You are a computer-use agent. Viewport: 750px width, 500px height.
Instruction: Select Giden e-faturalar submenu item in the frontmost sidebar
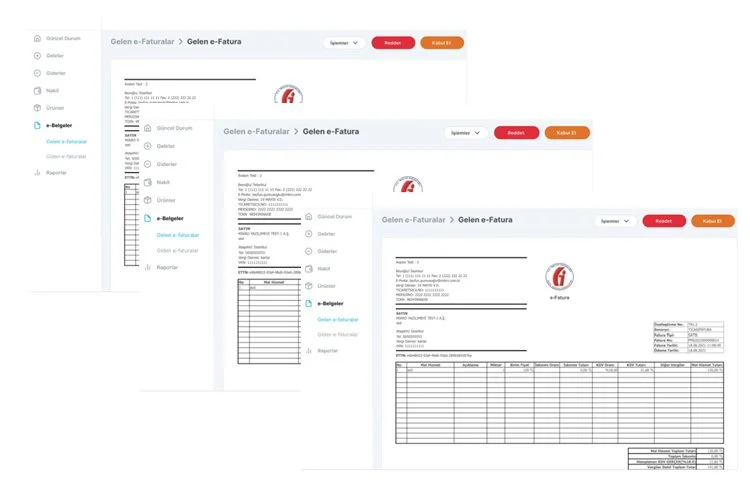click(338, 334)
